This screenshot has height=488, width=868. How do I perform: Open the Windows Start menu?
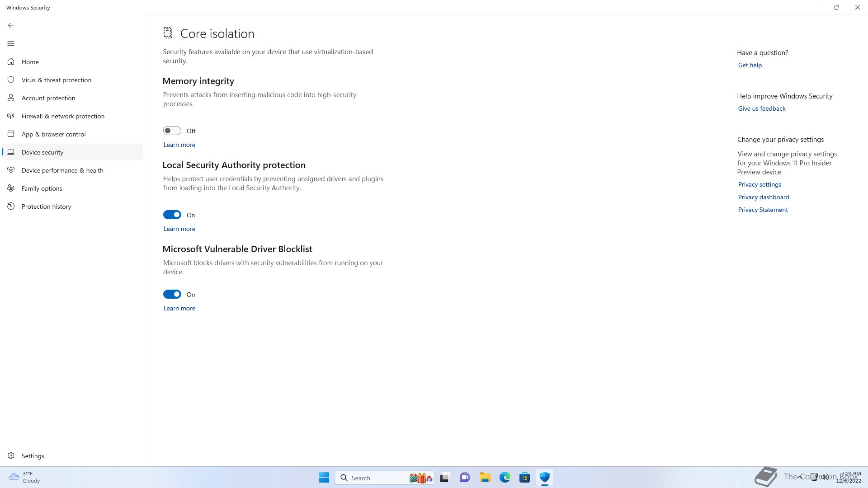(324, 478)
